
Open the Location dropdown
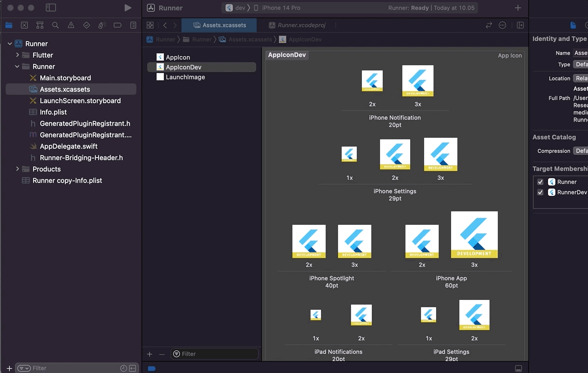pos(581,78)
